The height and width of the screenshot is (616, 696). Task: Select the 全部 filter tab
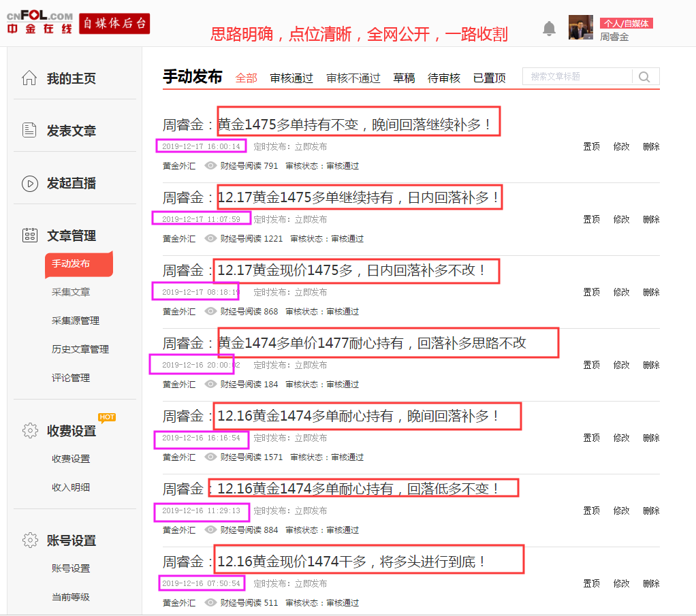247,78
